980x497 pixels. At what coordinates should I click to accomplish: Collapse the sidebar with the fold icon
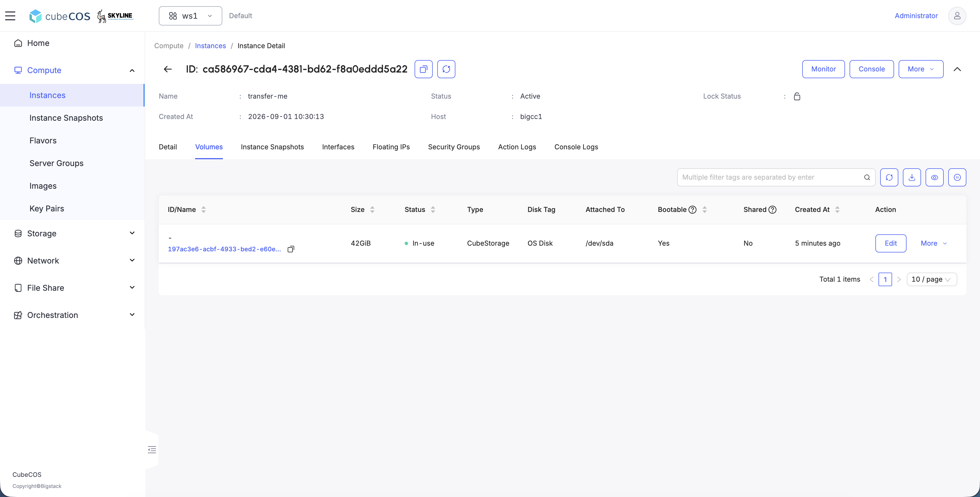click(x=152, y=450)
